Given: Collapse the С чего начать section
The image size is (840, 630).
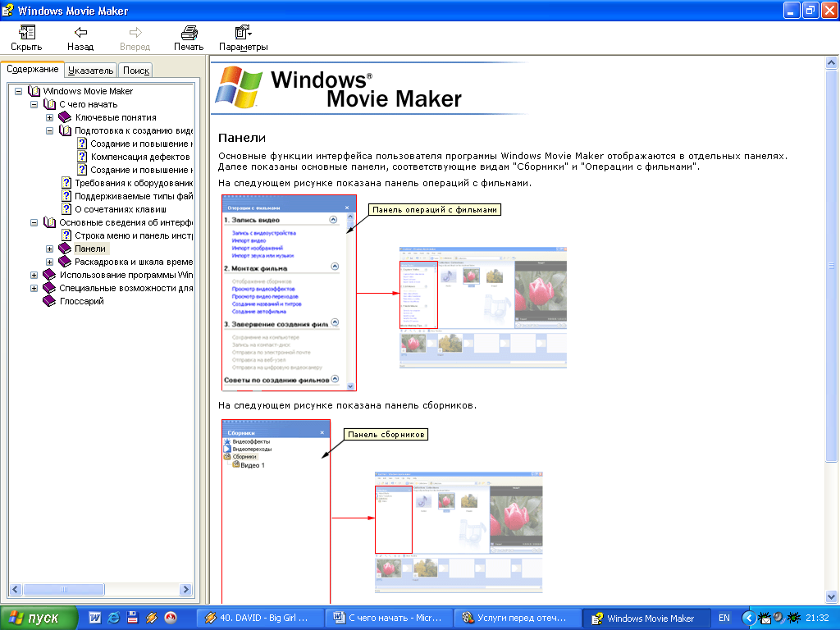Looking at the screenshot, I should tap(34, 104).
